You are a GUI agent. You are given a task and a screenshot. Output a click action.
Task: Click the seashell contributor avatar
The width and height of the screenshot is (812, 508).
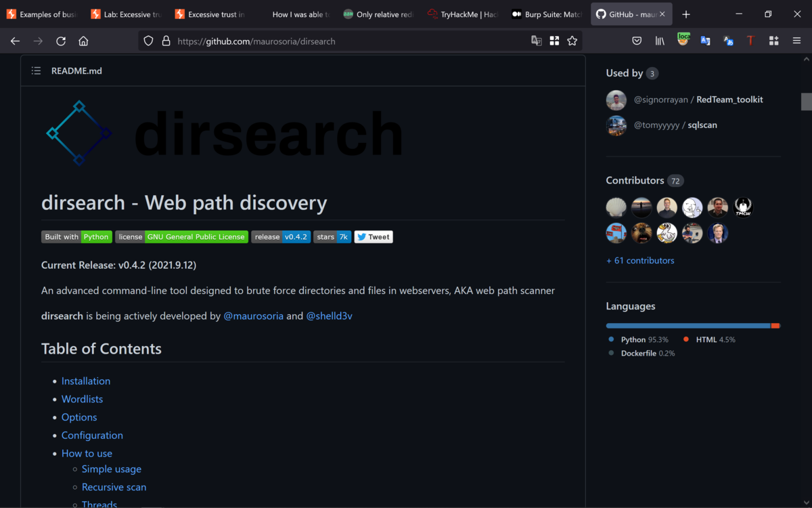616,207
